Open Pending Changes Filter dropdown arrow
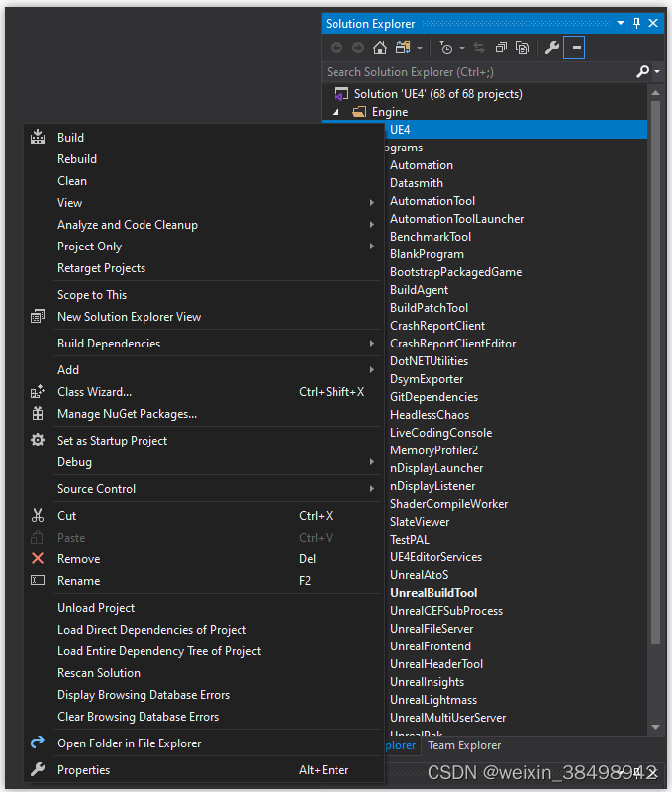Screen dimensions: 672x792 click(462, 49)
